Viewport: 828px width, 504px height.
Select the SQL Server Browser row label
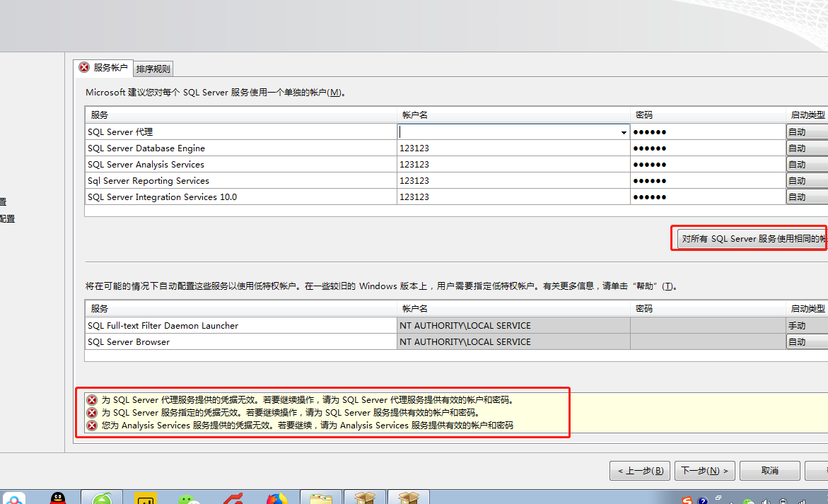(129, 342)
